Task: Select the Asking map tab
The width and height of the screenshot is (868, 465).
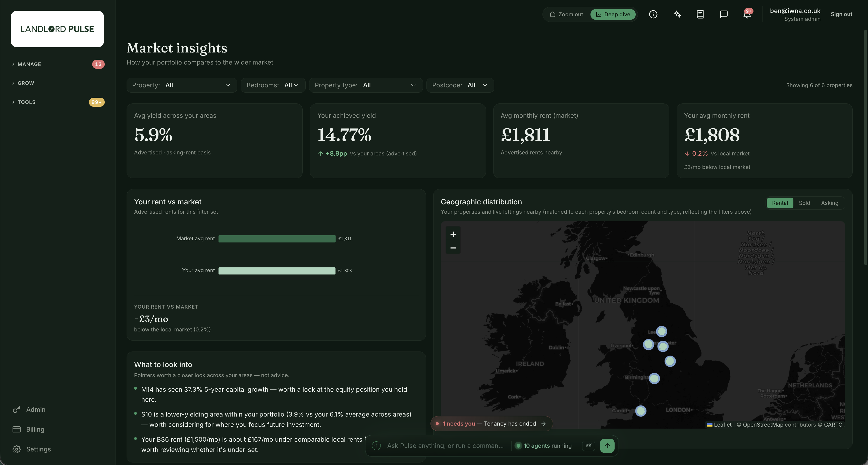Action: click(x=830, y=203)
